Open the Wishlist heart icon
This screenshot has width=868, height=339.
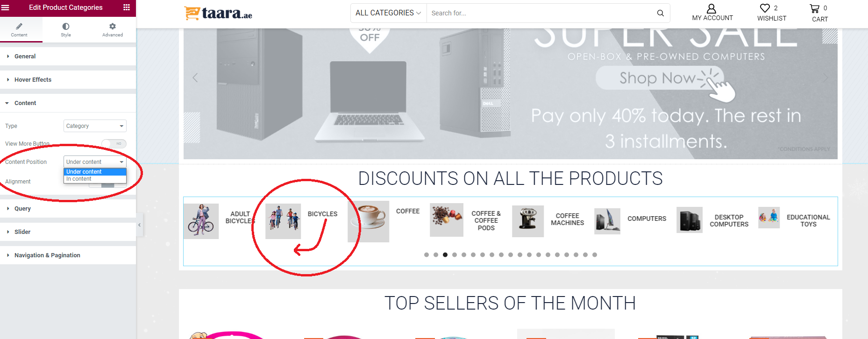pos(765,8)
